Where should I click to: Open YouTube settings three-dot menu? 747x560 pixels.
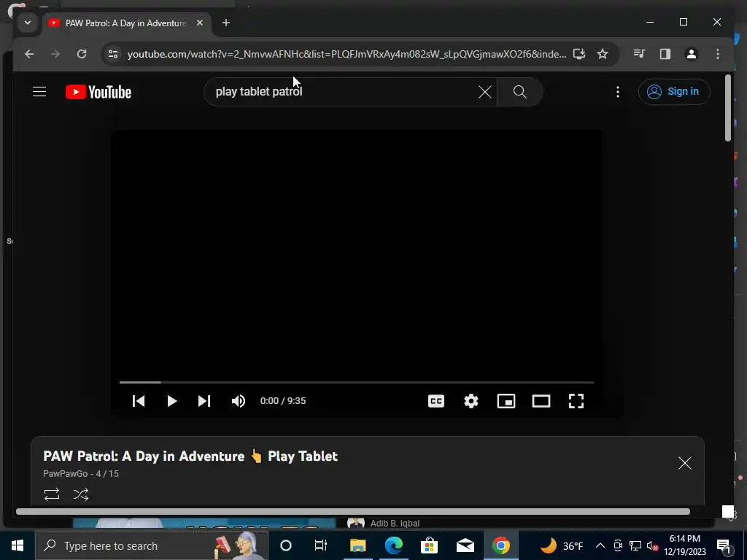point(617,92)
